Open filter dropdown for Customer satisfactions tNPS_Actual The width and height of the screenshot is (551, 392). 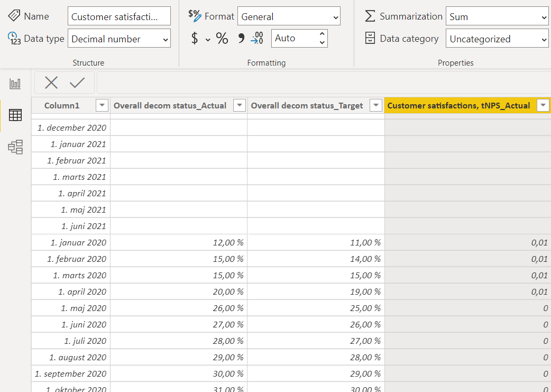coord(543,105)
